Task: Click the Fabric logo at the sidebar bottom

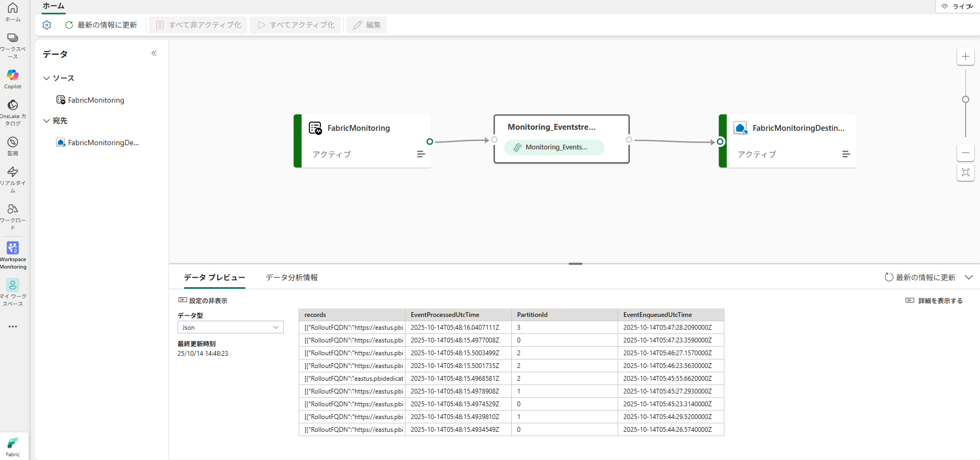Action: point(13,447)
